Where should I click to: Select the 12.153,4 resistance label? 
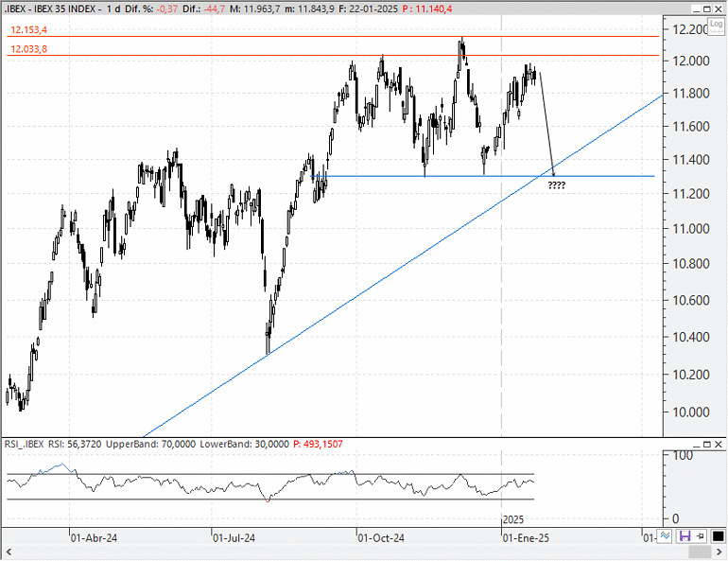tap(28, 30)
